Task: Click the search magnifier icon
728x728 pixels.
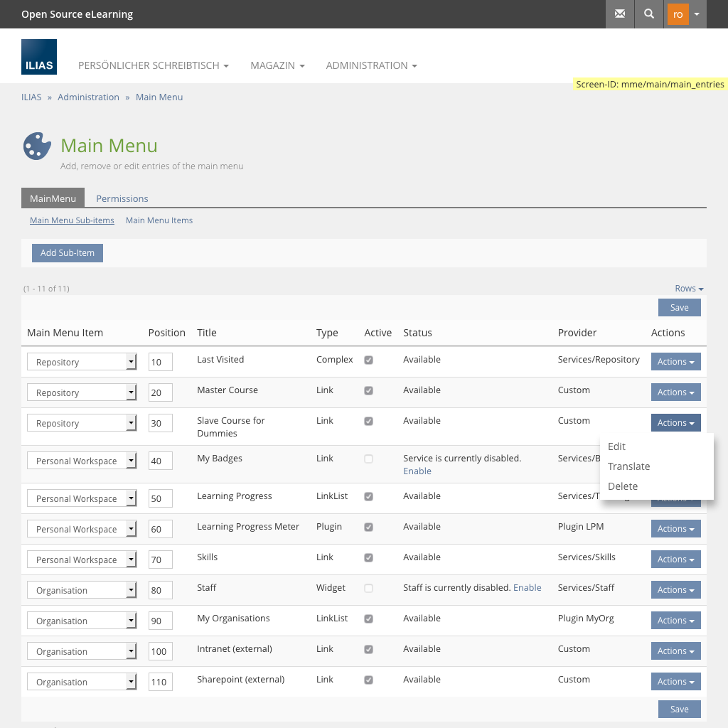Action: [649, 14]
